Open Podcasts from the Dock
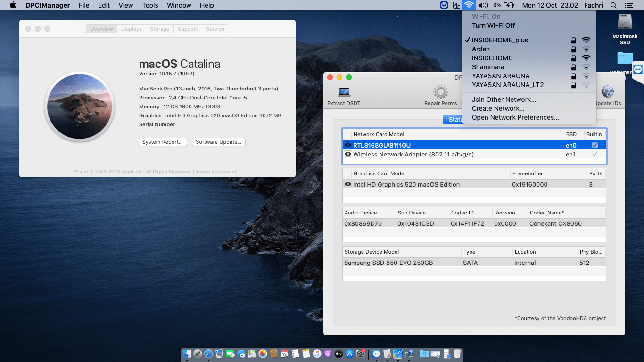The height and width of the screenshot is (362, 644). (x=328, y=354)
